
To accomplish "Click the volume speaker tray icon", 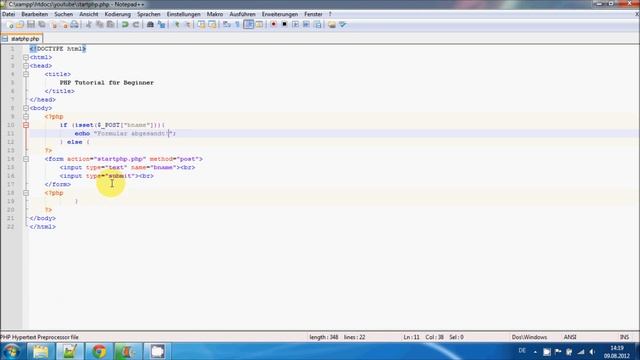I will pyautogui.click(x=592, y=352).
